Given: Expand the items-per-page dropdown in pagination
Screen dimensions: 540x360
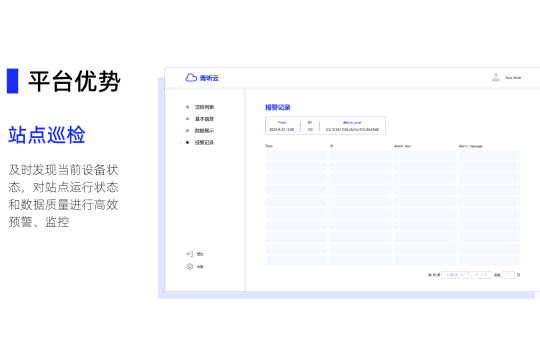Looking at the screenshot, I should [455, 275].
